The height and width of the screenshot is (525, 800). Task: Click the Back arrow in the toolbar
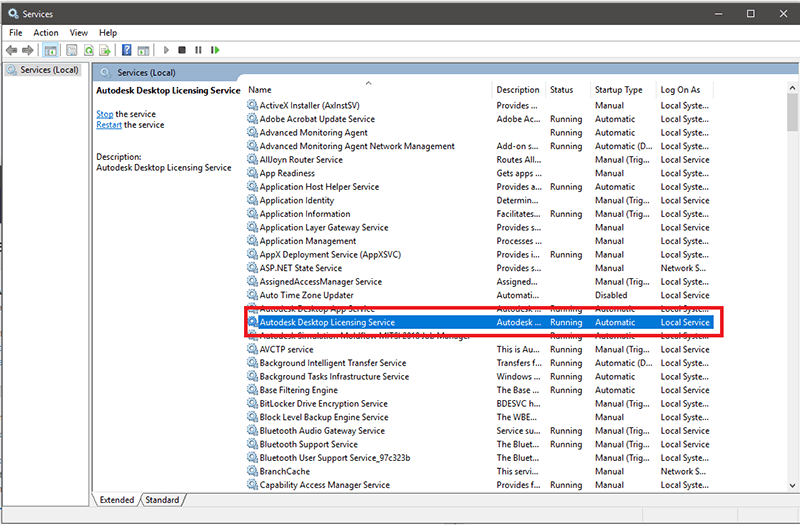tap(12, 50)
